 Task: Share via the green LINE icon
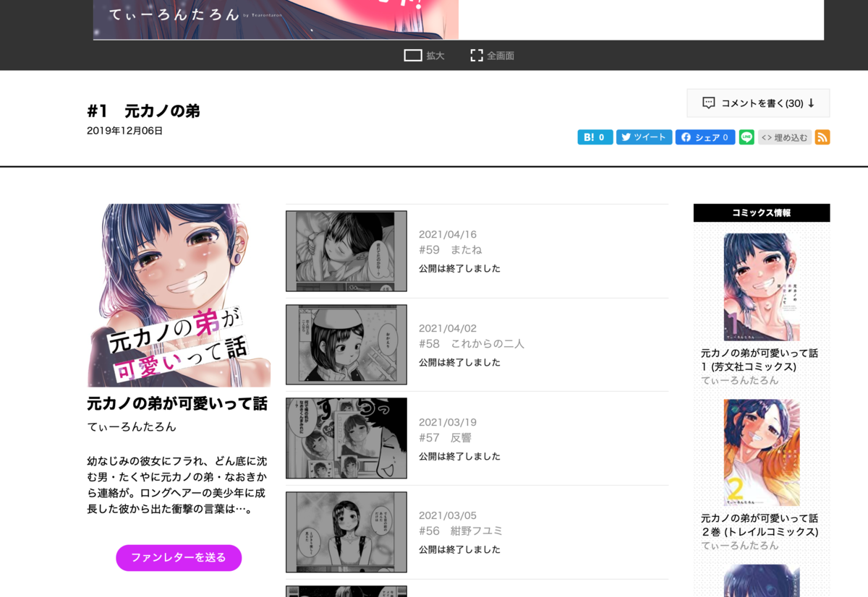(746, 137)
